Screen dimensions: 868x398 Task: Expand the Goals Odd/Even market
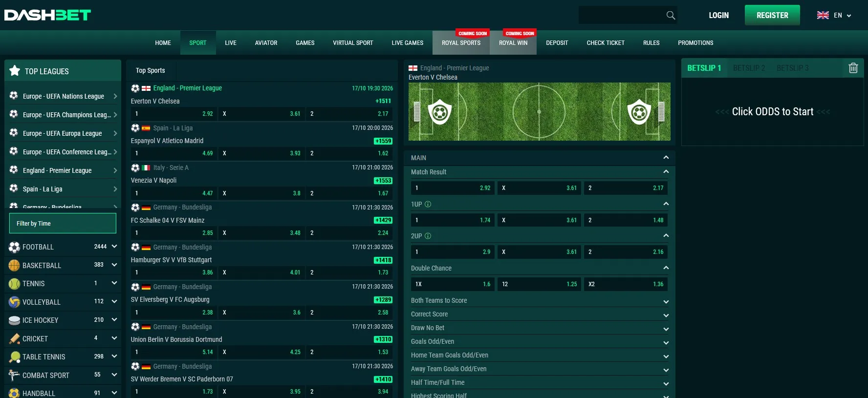(x=666, y=342)
